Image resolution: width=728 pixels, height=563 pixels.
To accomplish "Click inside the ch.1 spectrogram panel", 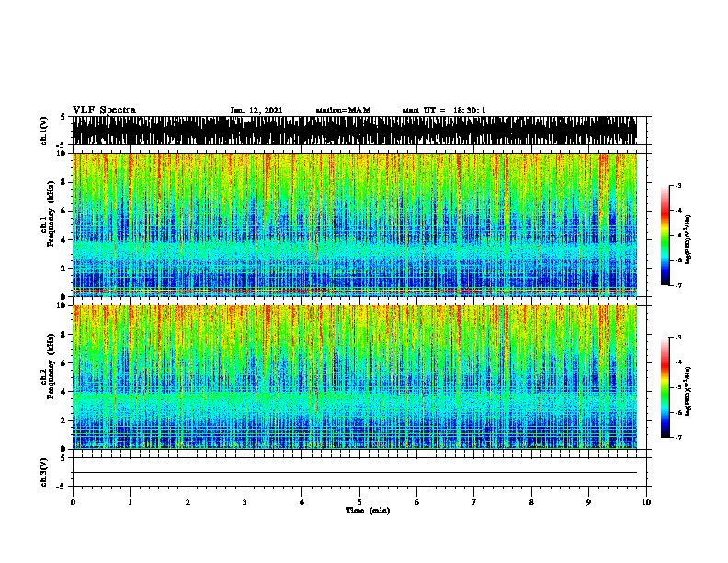I will (x=355, y=224).
